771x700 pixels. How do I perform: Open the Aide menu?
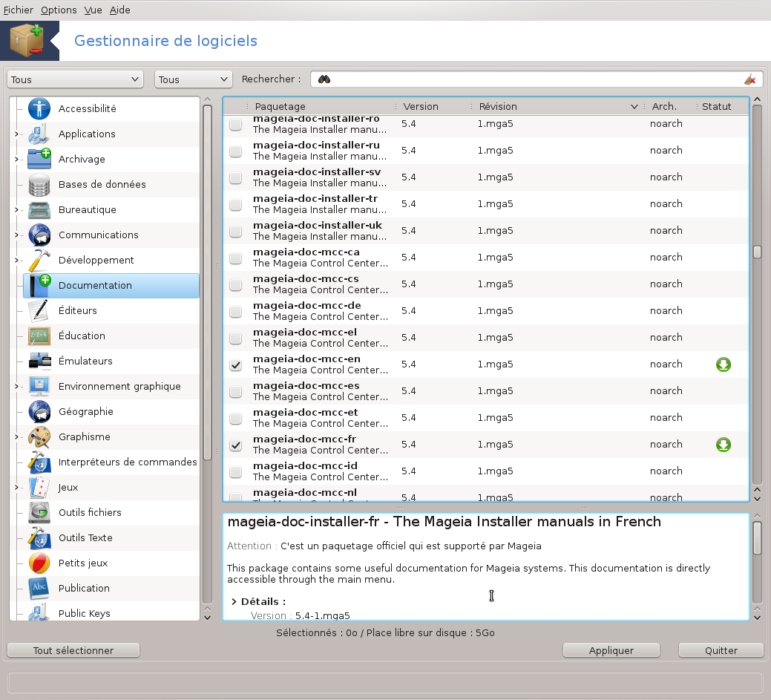pyautogui.click(x=119, y=10)
